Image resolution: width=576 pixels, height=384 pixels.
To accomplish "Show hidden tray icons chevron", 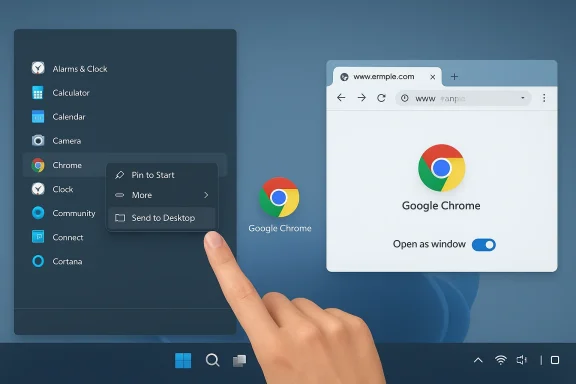I will (x=478, y=360).
